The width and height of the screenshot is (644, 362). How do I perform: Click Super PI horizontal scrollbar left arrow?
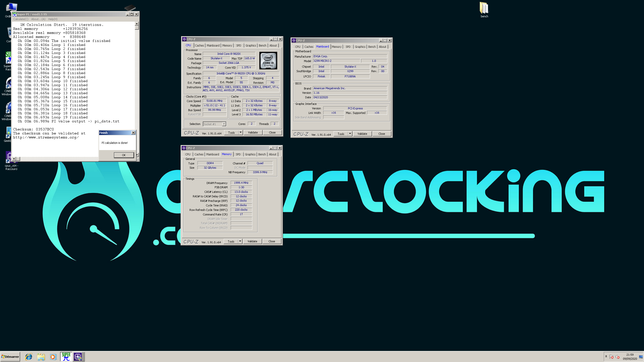[14, 159]
